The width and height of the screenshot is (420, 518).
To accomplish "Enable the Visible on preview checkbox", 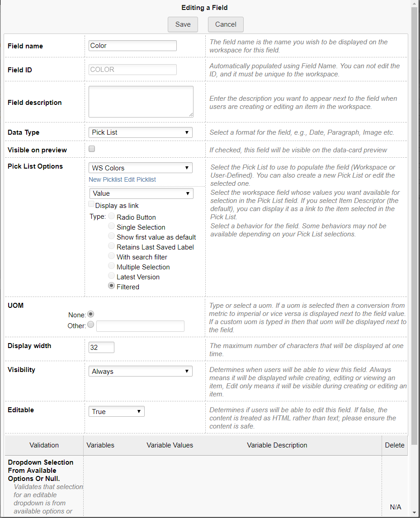I will (91, 148).
